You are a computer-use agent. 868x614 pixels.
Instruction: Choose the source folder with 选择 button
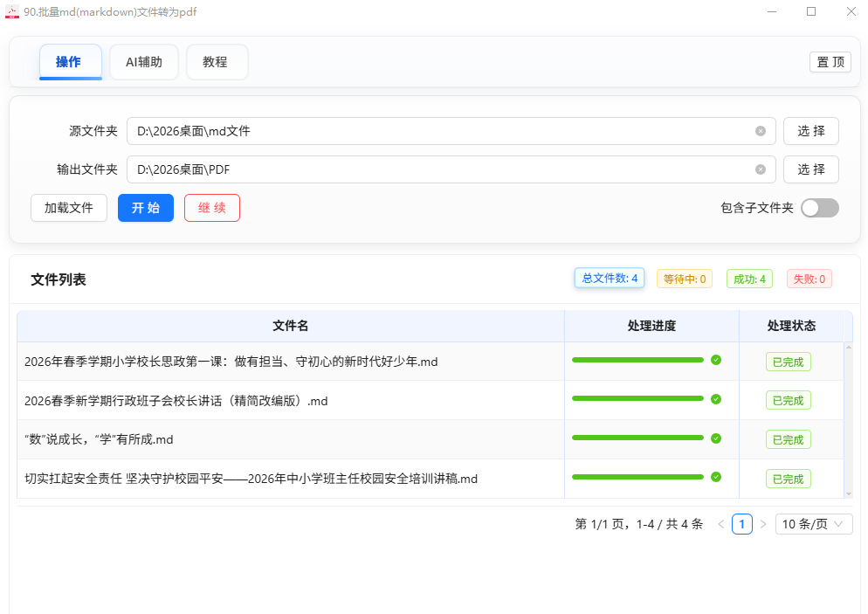pyautogui.click(x=810, y=131)
